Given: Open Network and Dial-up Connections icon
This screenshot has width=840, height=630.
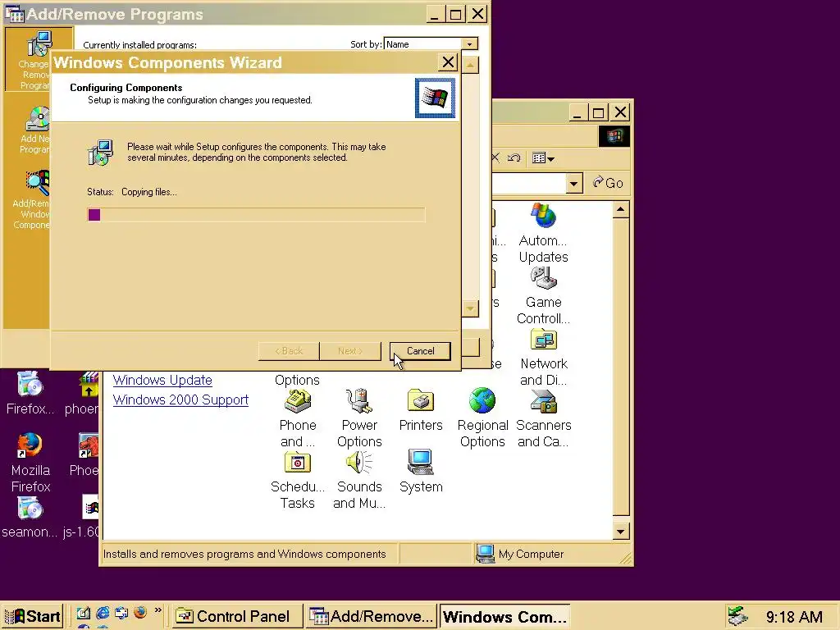Looking at the screenshot, I should point(543,340).
